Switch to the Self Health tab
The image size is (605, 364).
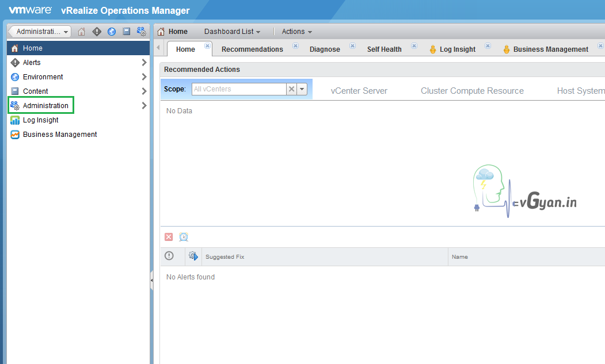[385, 49]
